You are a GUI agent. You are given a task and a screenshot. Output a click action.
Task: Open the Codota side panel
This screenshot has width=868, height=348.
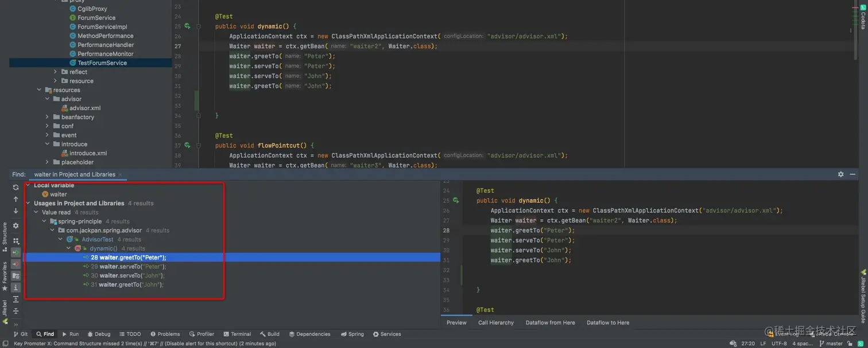pyautogui.click(x=863, y=17)
